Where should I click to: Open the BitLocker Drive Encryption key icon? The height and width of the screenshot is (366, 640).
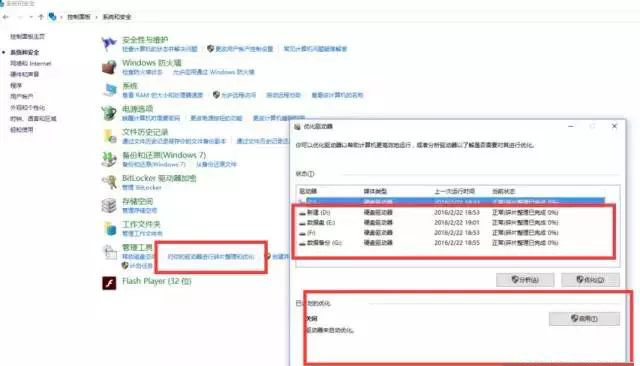(109, 182)
